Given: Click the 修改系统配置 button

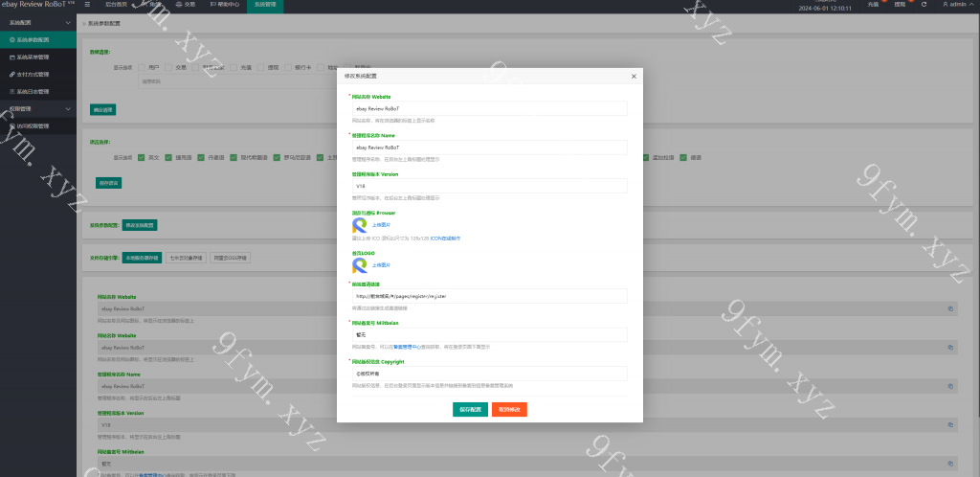Looking at the screenshot, I should pyautogui.click(x=140, y=225).
